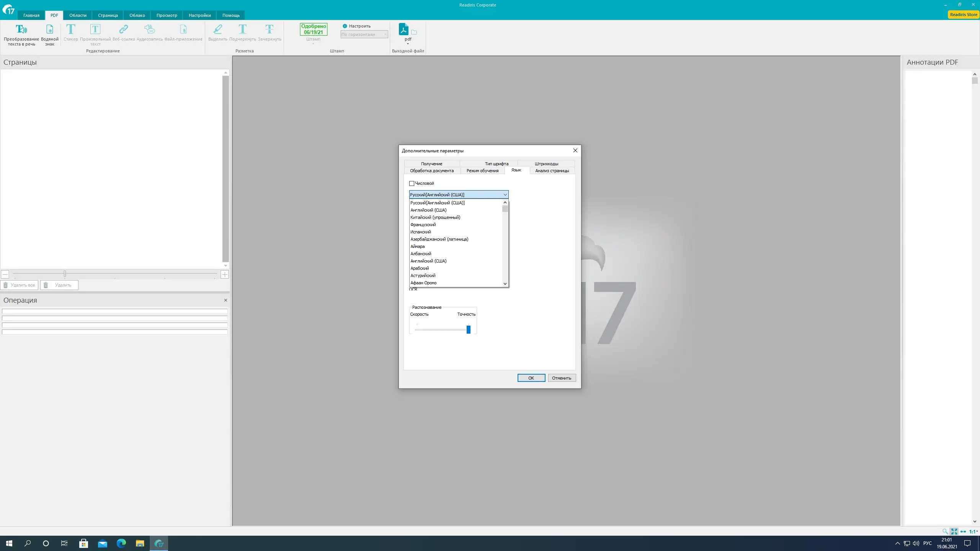This screenshot has height=551, width=980.
Task: Click the Approved stamp (Штамп) icon
Action: (x=313, y=29)
